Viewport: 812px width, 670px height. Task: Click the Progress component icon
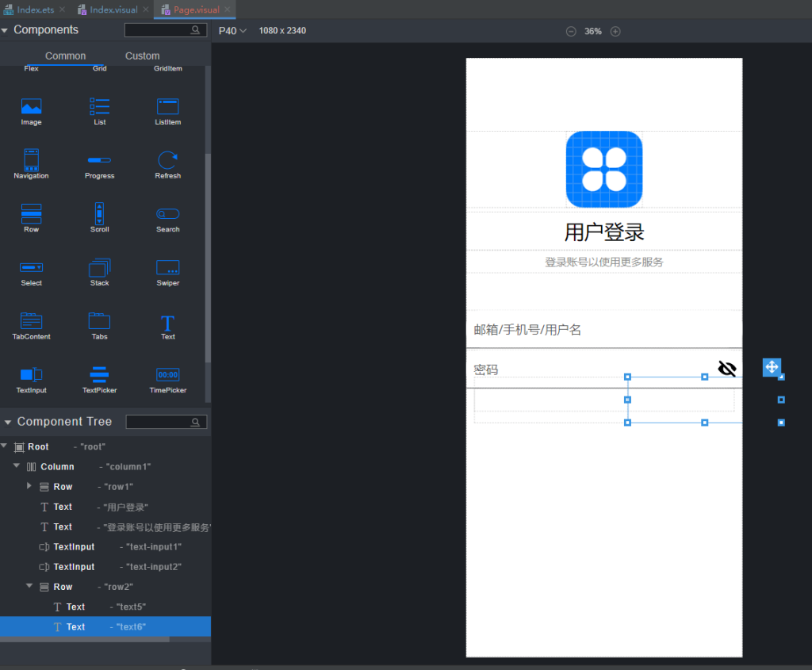point(99,159)
